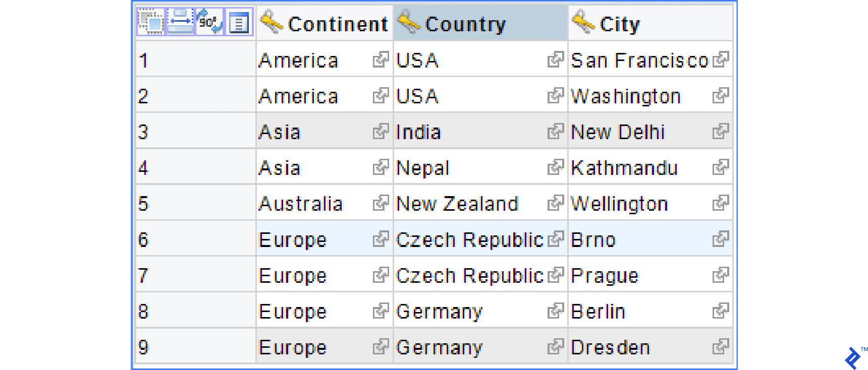
Task: Click the link icon next to Kathmandu
Action: [x=721, y=167]
